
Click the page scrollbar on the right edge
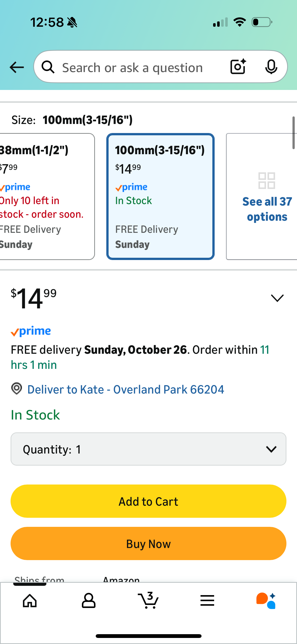click(x=293, y=133)
